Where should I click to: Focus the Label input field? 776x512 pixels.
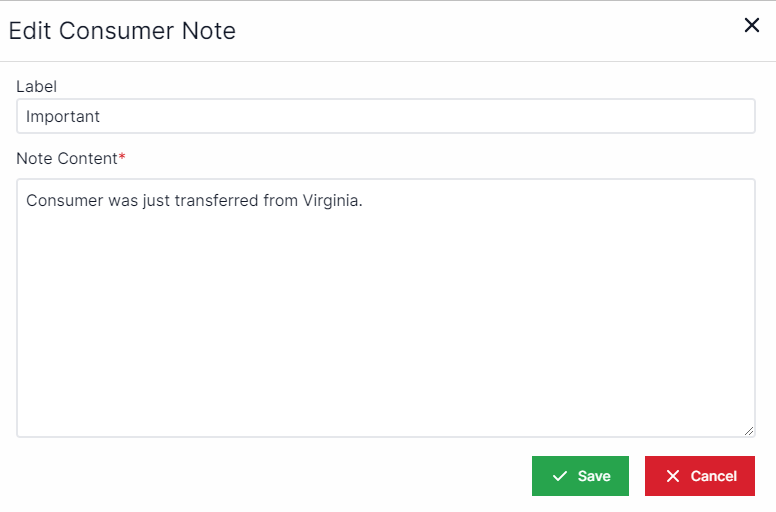click(x=385, y=116)
